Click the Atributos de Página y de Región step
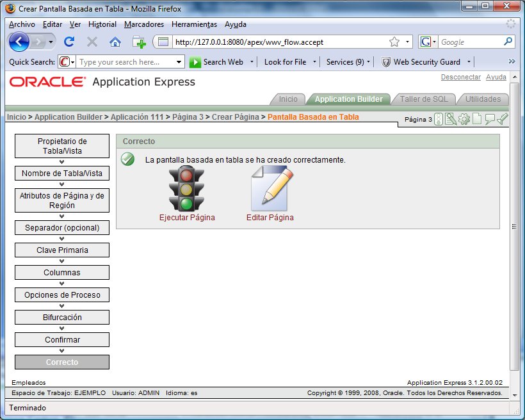This screenshot has height=420, width=525. coord(62,200)
